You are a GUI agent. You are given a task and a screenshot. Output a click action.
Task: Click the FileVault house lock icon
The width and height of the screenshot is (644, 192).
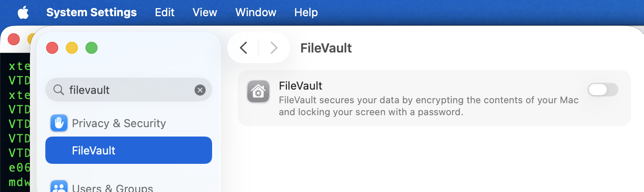[x=258, y=91]
